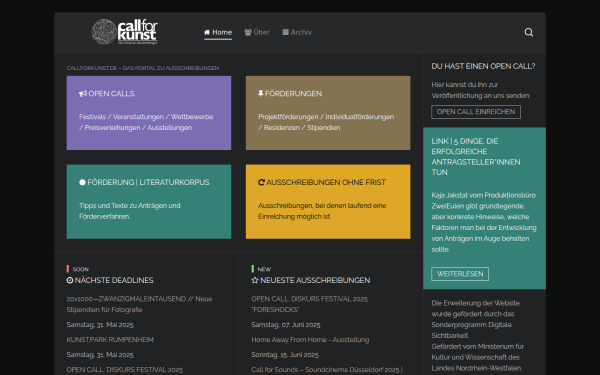600x375 pixels.
Task: Click 'Sonntag, 15. Juni 2025' date
Action: 285,355
